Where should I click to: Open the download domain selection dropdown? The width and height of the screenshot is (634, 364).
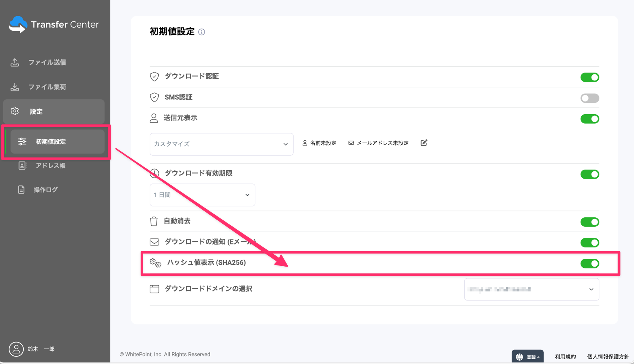[x=531, y=289]
